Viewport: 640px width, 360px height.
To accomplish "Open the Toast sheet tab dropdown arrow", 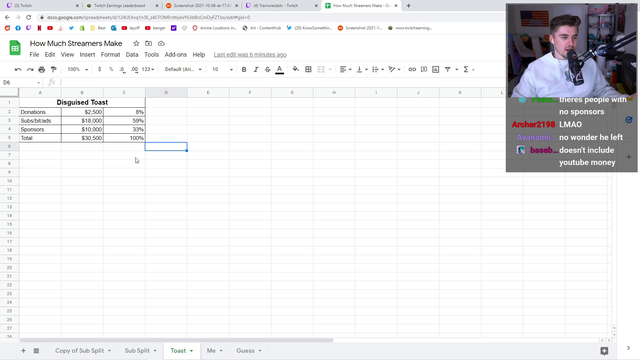I will [x=191, y=351].
